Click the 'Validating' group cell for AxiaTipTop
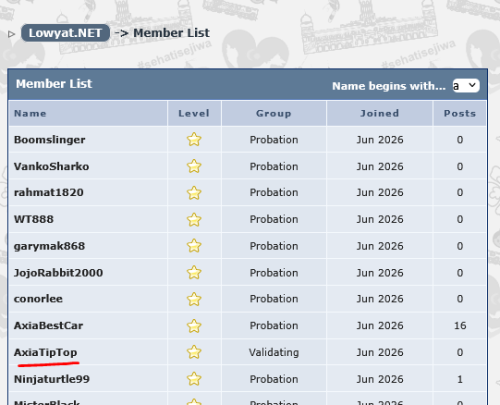Image resolution: width=500 pixels, height=405 pixels. (274, 352)
